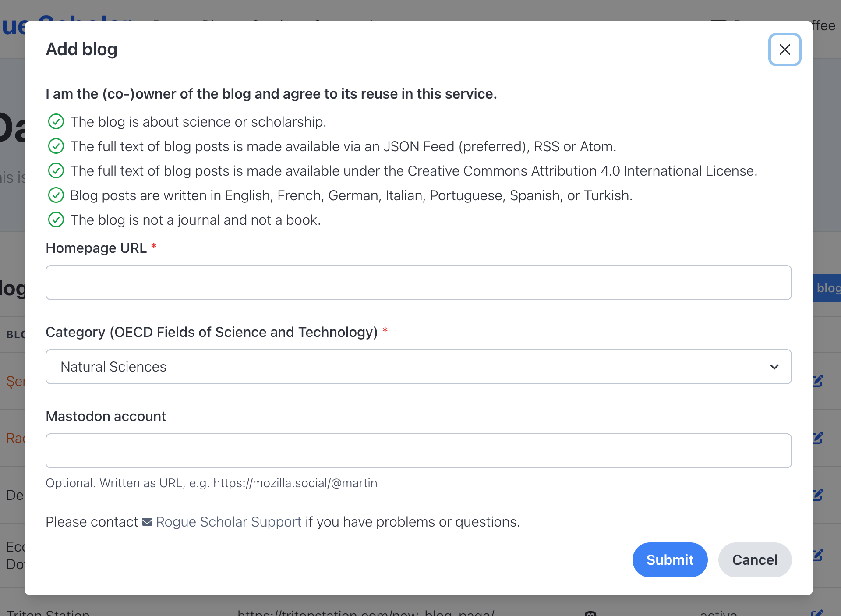Click check icon beside Creative Commons requirement
Image resolution: width=841 pixels, height=616 pixels.
56,170
